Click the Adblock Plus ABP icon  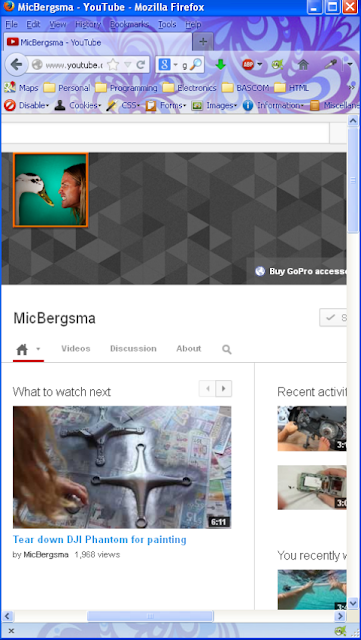pyautogui.click(x=248, y=64)
